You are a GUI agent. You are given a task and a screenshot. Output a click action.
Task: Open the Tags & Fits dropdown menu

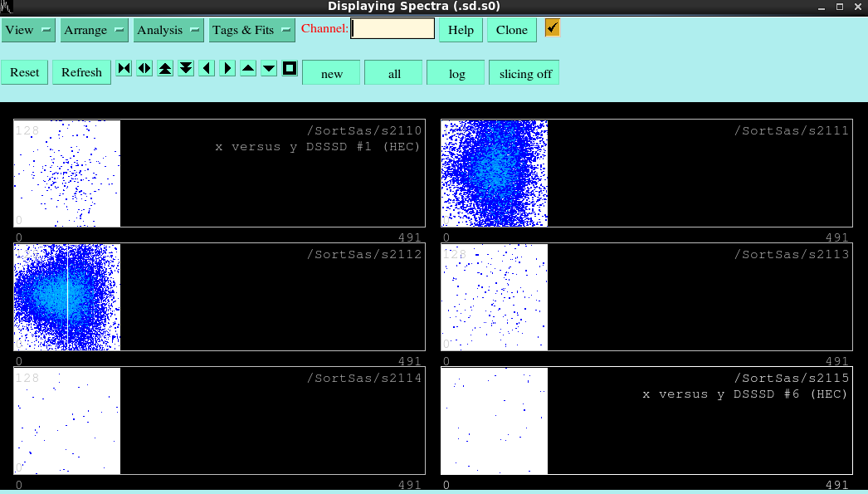252,30
